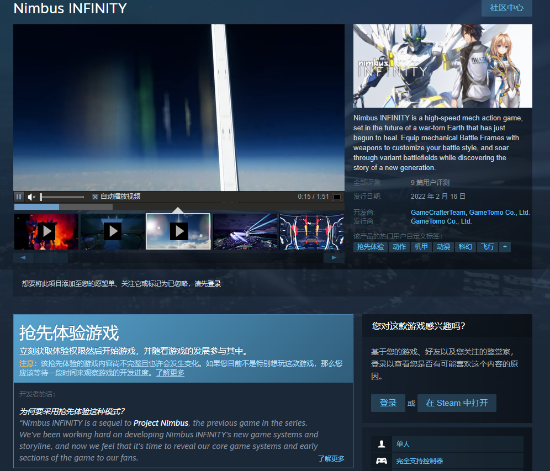Screen dimensions: 550x471
Task: Move the thumbnail strip scrollbar handle
Action: (51, 258)
